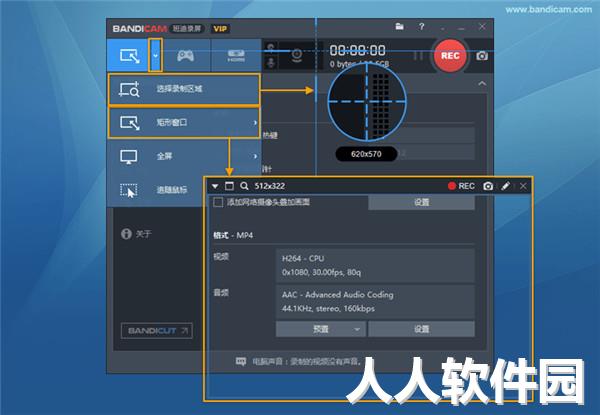Click camera icon in rectangle toolbar
600x415 pixels.
[x=488, y=186]
